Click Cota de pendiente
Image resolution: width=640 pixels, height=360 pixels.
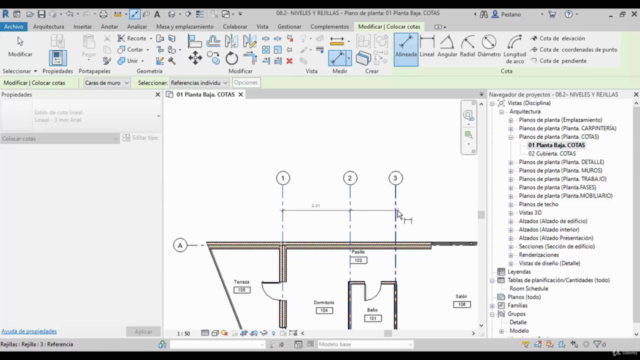coord(558,61)
